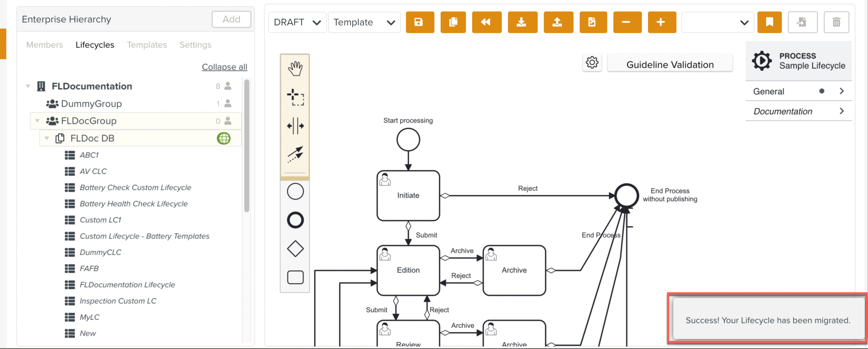
Task: Activate the lasso selection tool
Action: click(x=295, y=97)
